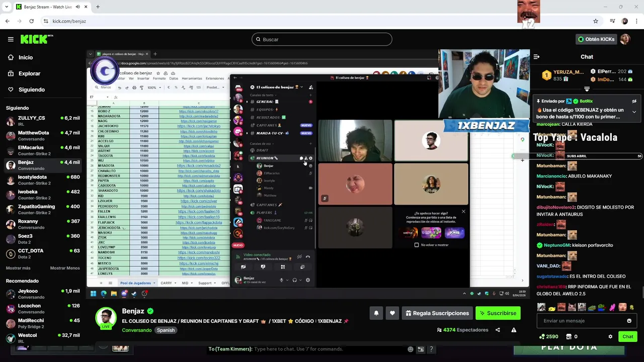Click the Sheets print icon in stream

[x=134, y=87]
